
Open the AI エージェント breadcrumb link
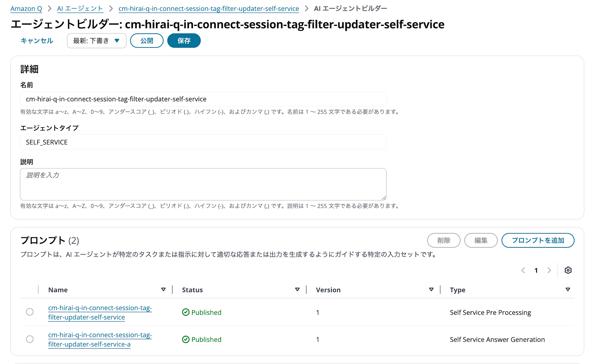point(80,8)
